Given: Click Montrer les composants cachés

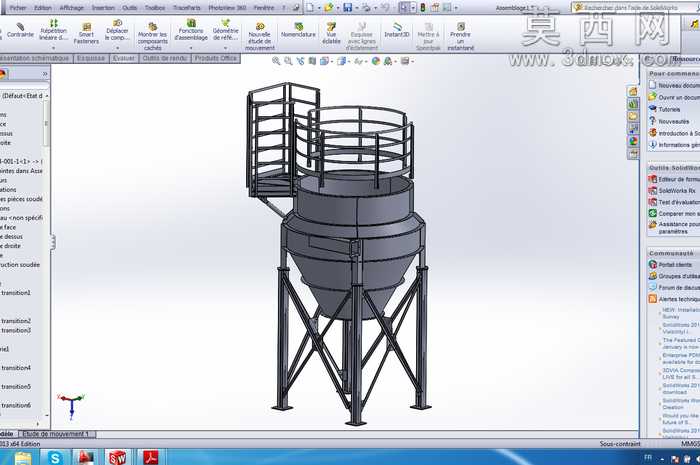Looking at the screenshot, I should click(x=152, y=37).
